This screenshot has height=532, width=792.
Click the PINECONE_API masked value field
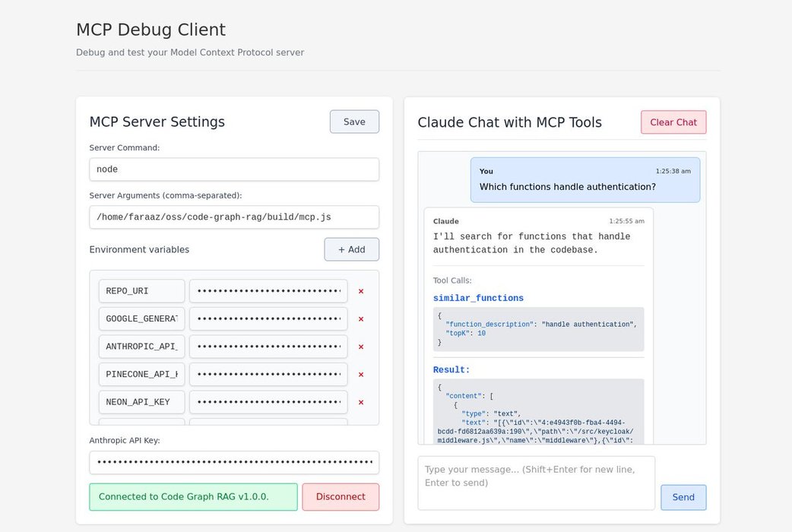click(268, 375)
